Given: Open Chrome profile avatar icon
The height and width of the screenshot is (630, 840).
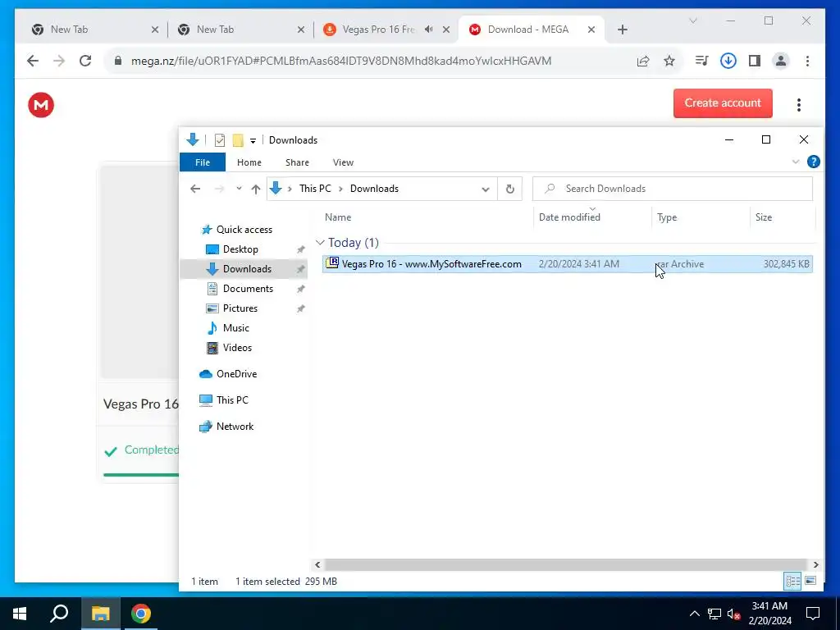Looking at the screenshot, I should tap(781, 61).
